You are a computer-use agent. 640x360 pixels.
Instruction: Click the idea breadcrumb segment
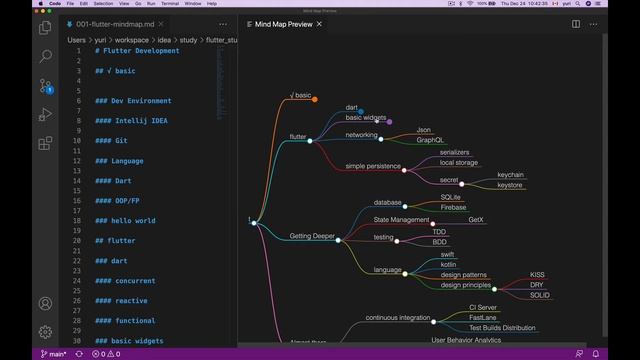164,40
